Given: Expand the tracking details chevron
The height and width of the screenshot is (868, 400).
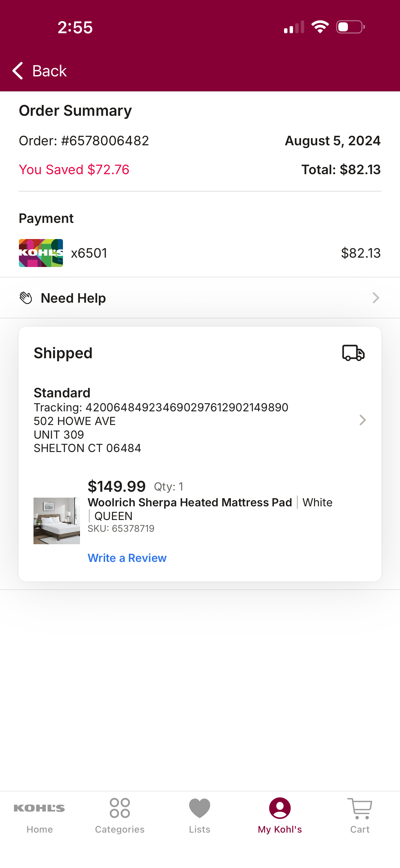Looking at the screenshot, I should pos(362,420).
